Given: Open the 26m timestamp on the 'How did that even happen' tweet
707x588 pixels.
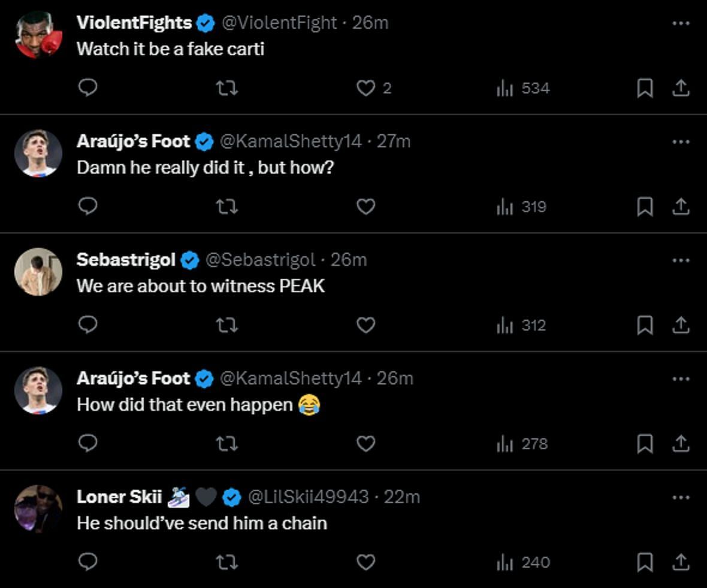Looking at the screenshot, I should click(395, 378).
